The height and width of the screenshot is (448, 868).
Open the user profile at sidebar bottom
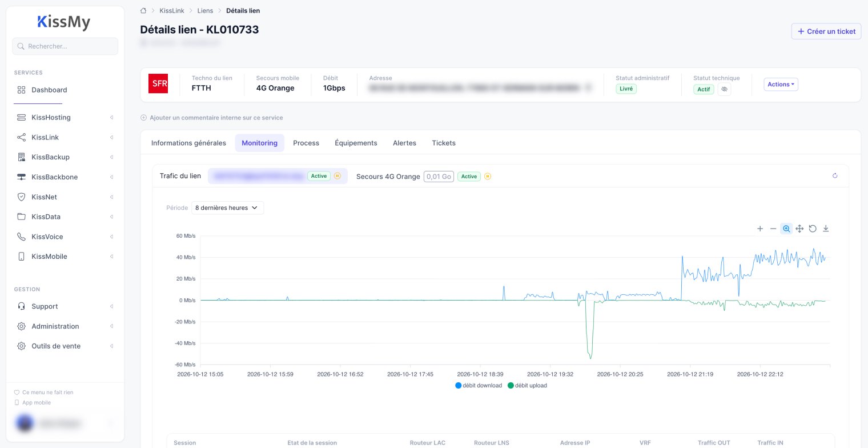[x=64, y=423]
